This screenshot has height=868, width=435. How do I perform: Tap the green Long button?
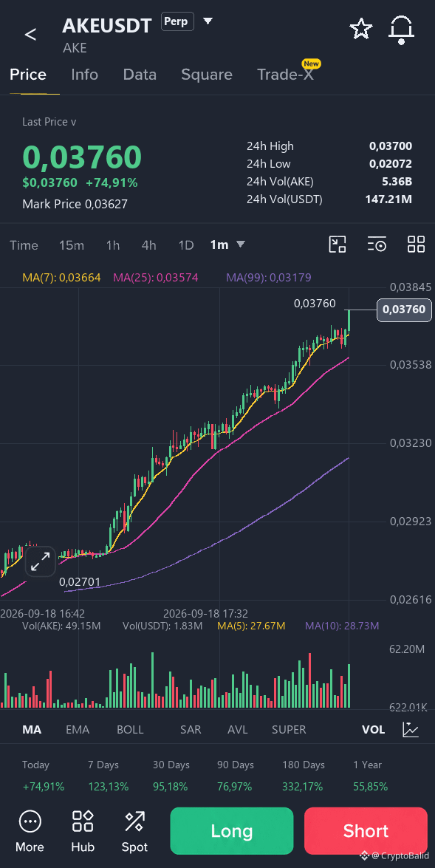click(231, 831)
